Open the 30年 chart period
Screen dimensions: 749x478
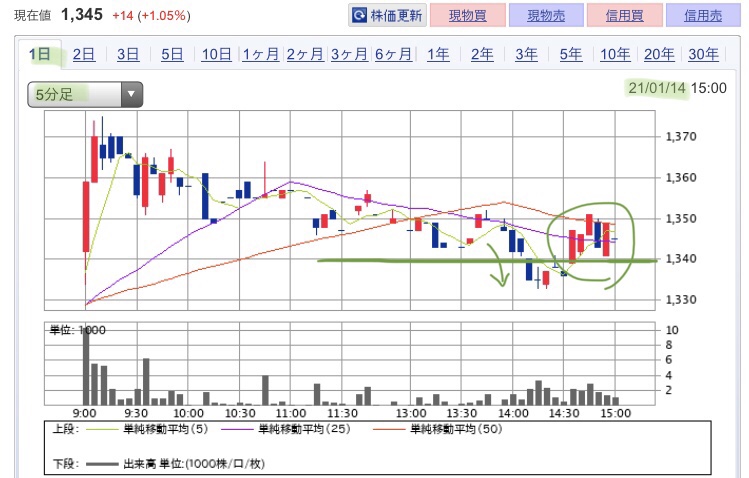(703, 54)
